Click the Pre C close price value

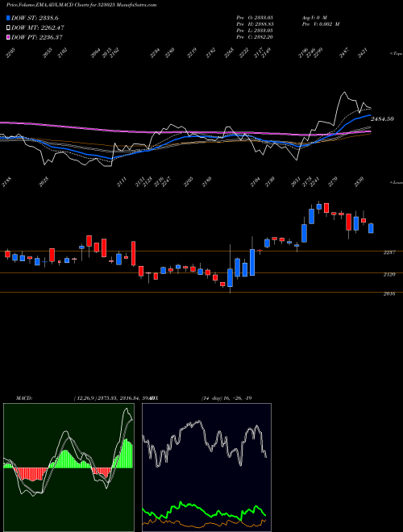click(263, 37)
